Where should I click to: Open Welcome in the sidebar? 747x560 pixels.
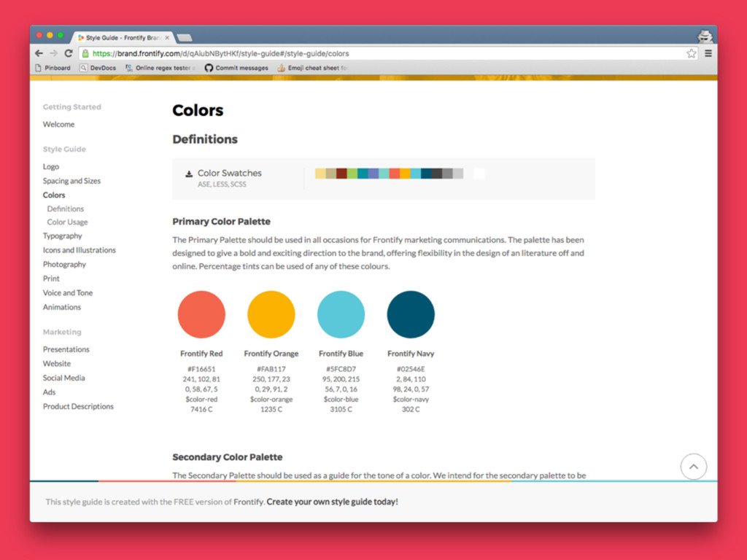point(58,124)
